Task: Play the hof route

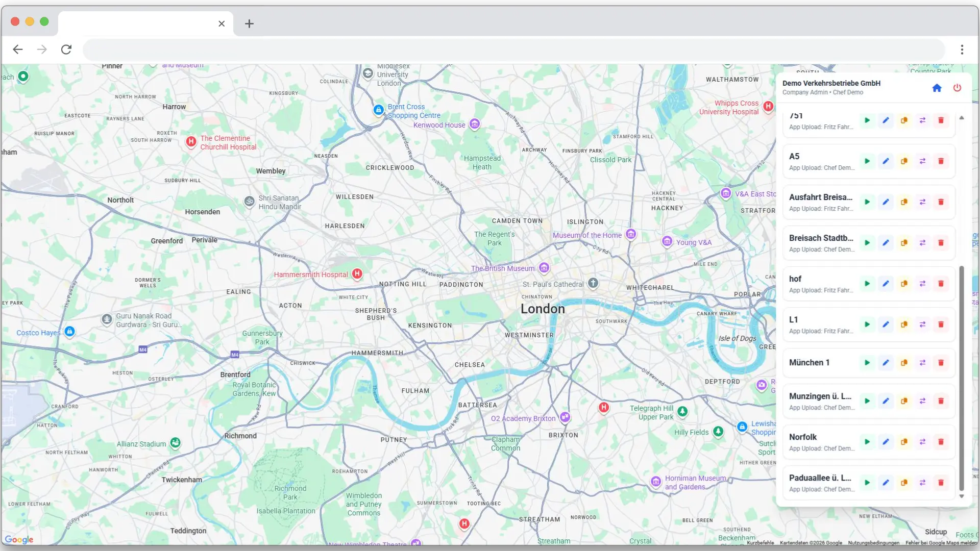Action: (x=867, y=284)
